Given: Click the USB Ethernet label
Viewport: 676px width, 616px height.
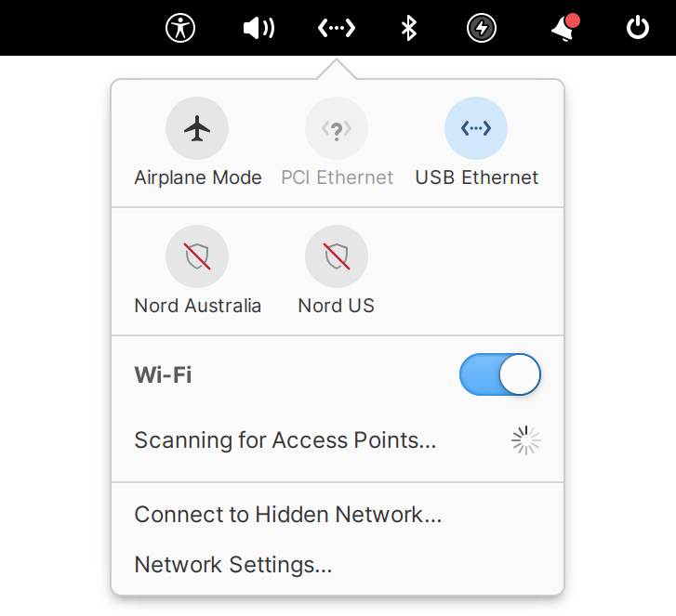Looking at the screenshot, I should coord(476,177).
